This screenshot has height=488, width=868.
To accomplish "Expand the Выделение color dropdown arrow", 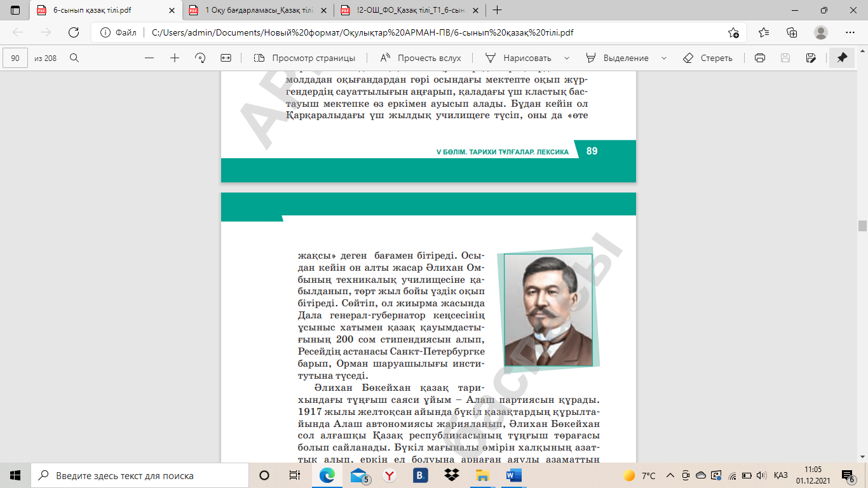I will coord(664,58).
